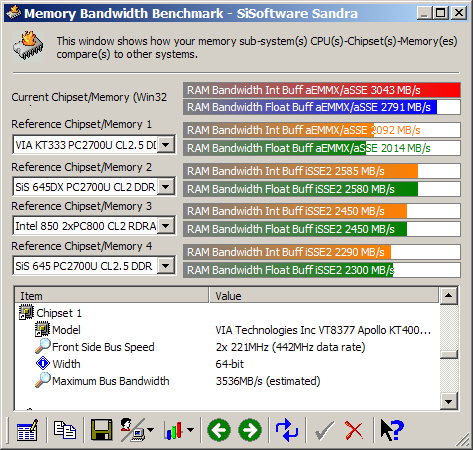Open the Intel 850 2xPC800 dropdown arrow
473x450 pixels.
point(166,226)
